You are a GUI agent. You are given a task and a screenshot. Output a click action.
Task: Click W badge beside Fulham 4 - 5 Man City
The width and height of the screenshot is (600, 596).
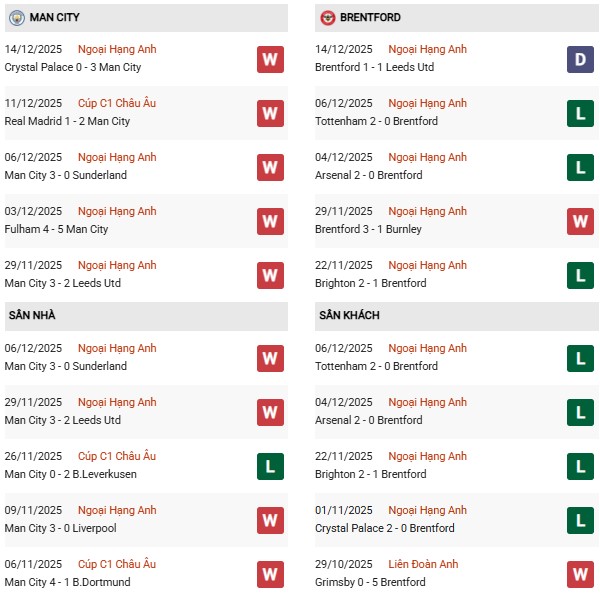270,221
